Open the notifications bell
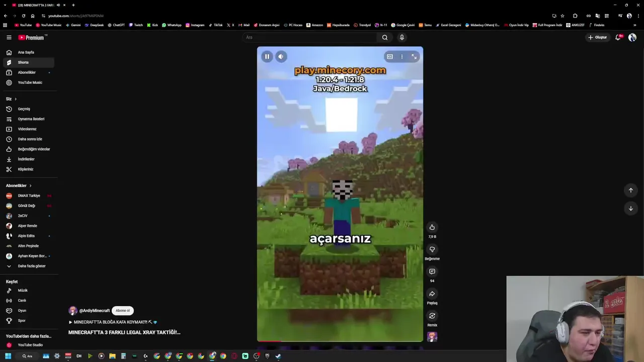Image resolution: width=644 pixels, height=362 pixels. 618,37
